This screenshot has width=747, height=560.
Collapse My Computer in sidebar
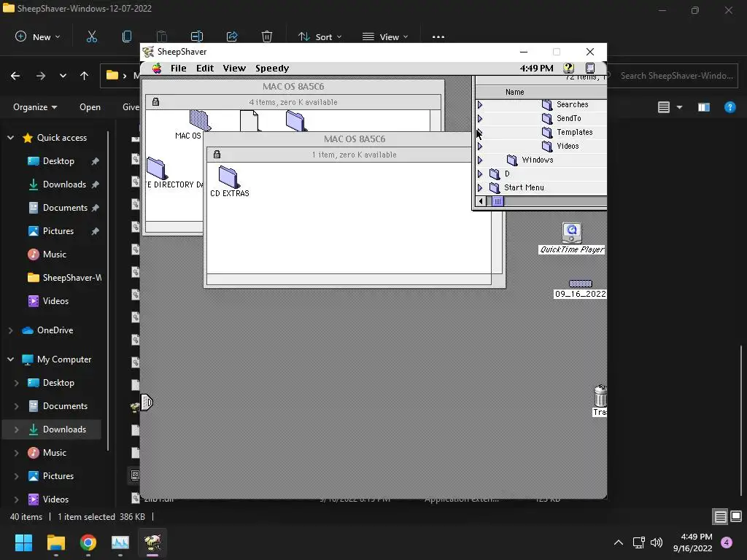10,359
